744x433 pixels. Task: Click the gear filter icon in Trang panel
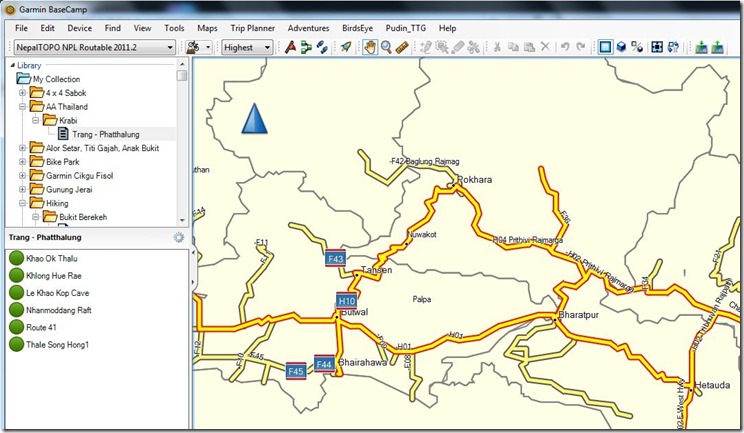click(178, 237)
